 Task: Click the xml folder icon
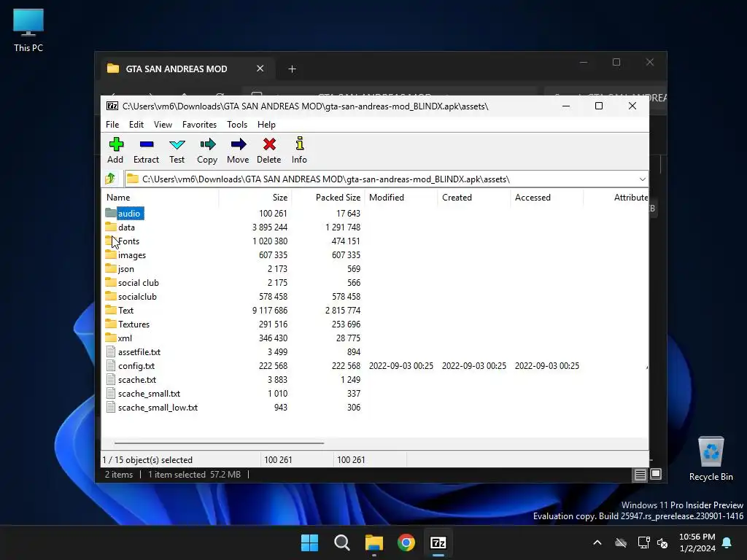pos(111,338)
